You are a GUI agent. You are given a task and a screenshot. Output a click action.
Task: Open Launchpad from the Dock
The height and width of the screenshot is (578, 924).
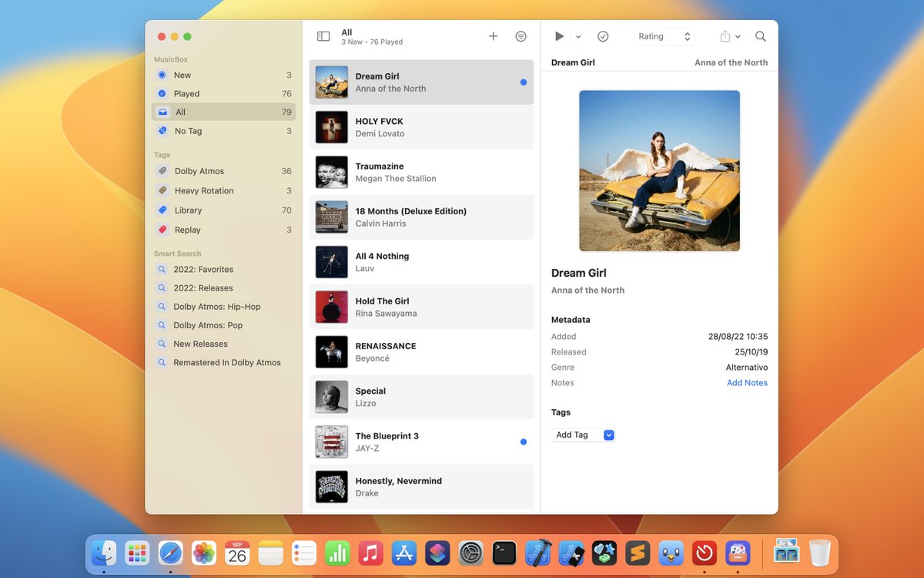click(x=137, y=553)
